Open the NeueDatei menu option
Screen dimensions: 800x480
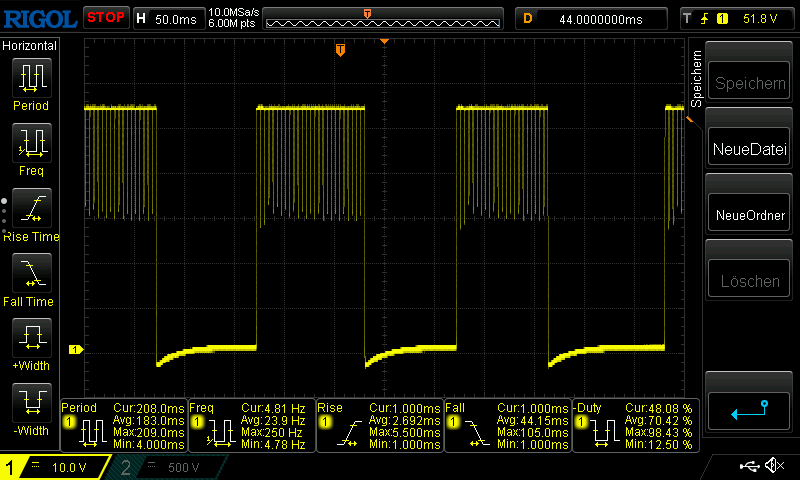click(x=750, y=150)
